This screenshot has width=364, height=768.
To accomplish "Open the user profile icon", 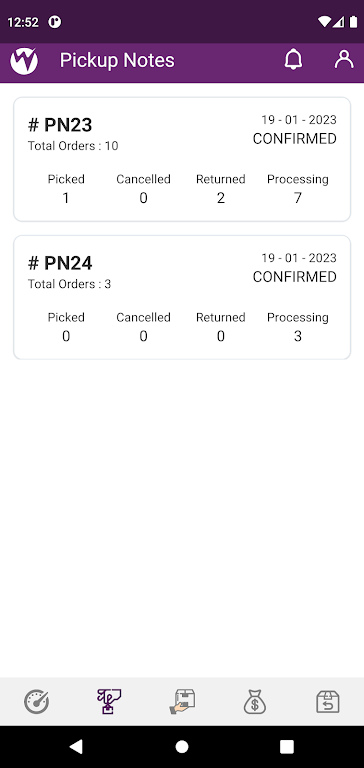I will click(x=344, y=59).
